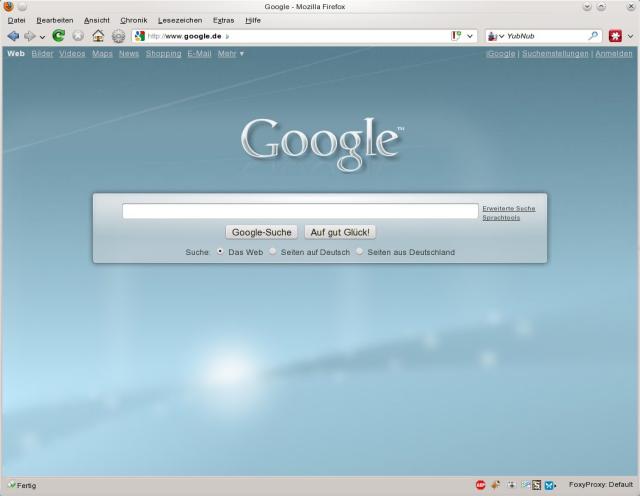
Task: Open the back/forward history dropdown arrow
Action: [42, 37]
